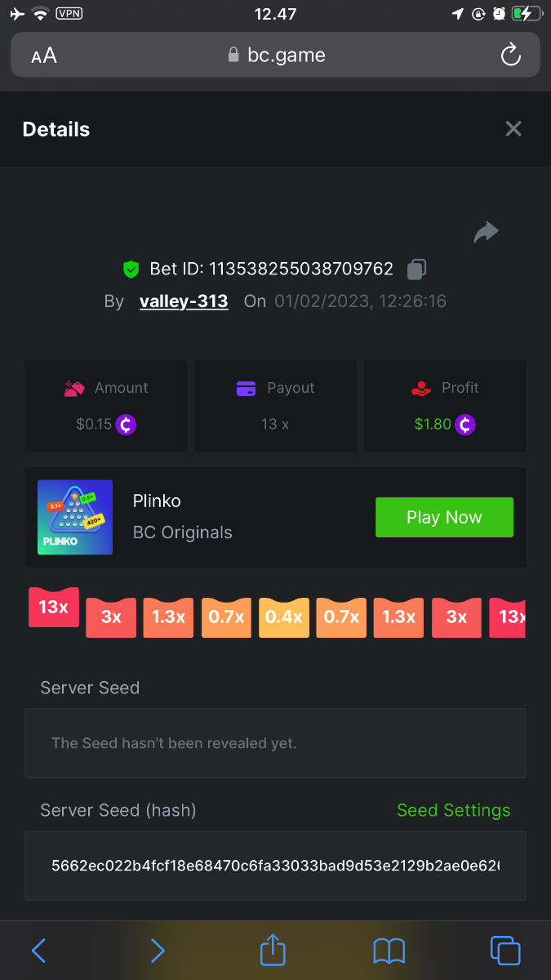Tap the share arrow icon

tap(486, 232)
